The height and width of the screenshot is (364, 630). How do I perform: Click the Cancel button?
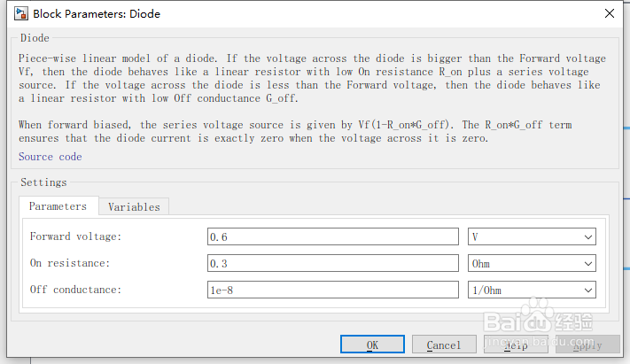coord(444,345)
